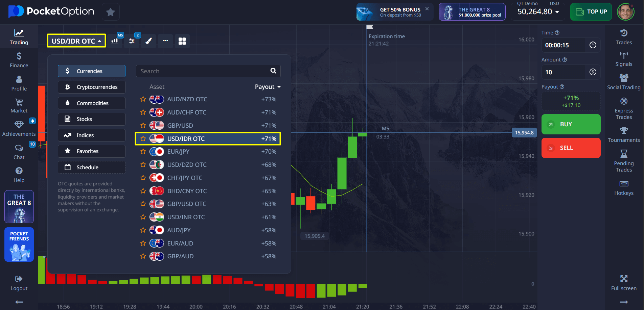Select the drawing brush tool

click(148, 41)
